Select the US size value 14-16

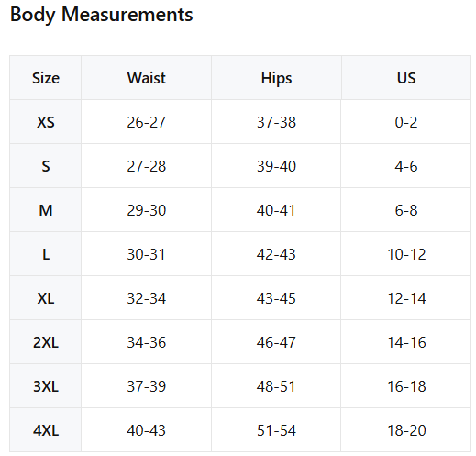[406, 342]
